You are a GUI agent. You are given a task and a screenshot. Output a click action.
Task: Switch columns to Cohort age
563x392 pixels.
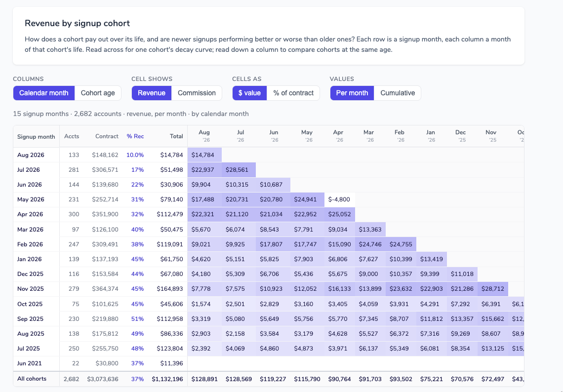[x=98, y=93]
